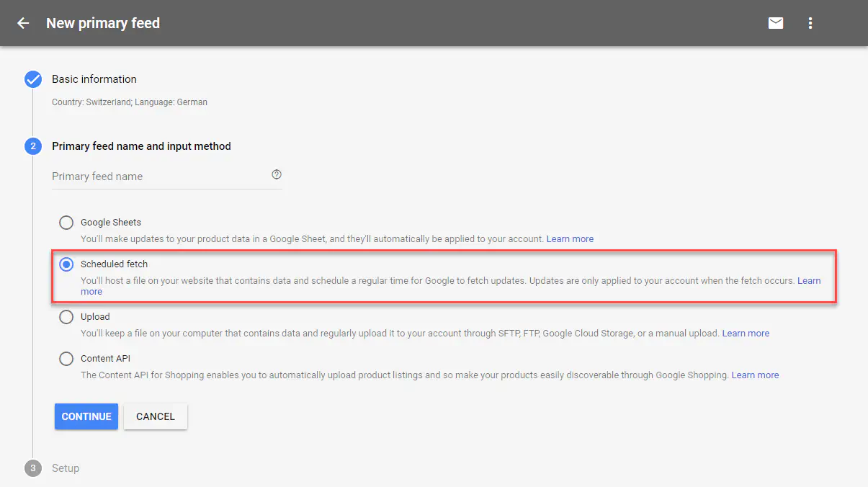Image resolution: width=868 pixels, height=487 pixels.
Task: Open the mail envelope icon
Action: [776, 23]
